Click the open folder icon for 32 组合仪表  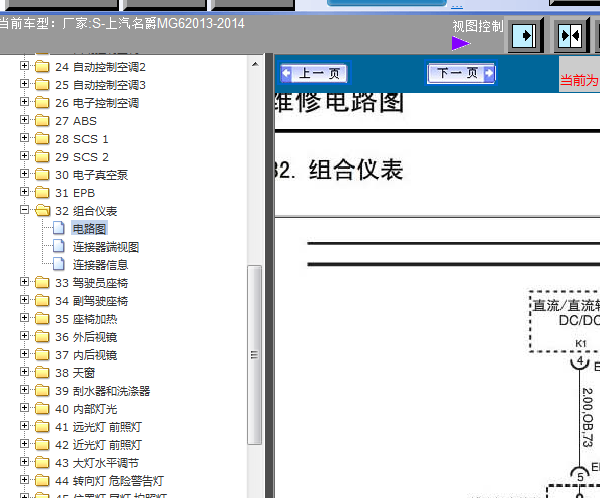tap(42, 211)
